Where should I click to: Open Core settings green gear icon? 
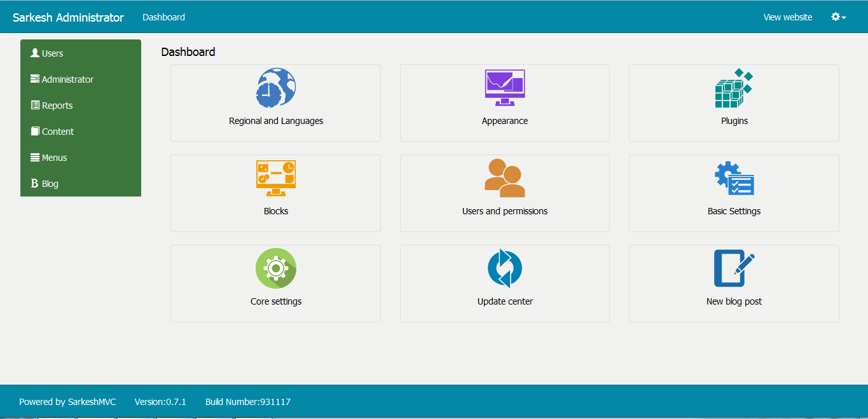[276, 268]
